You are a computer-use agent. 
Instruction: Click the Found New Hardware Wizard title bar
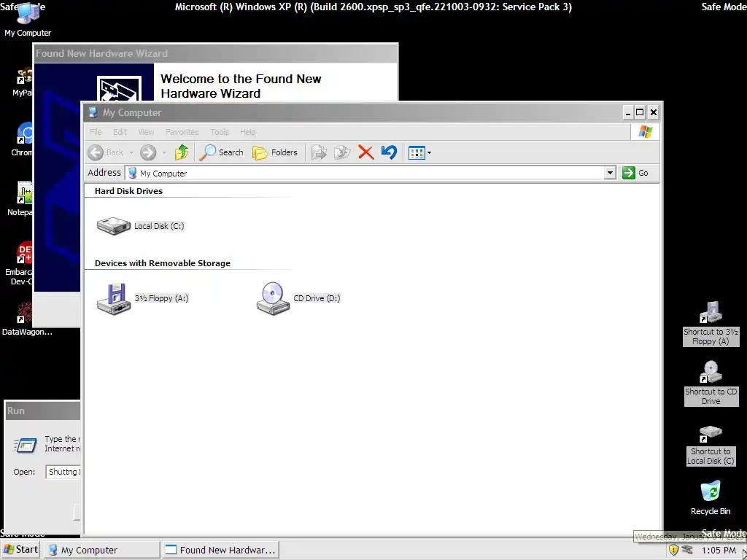point(215,53)
